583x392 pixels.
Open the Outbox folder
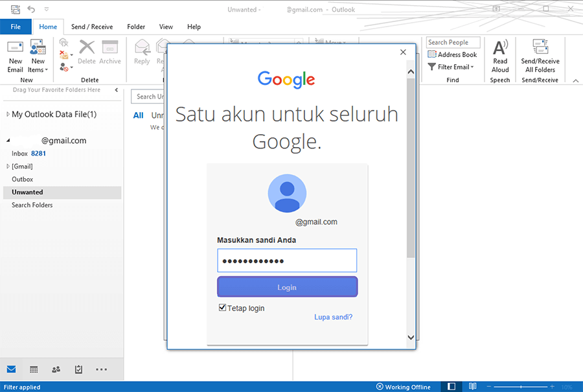[x=22, y=179]
